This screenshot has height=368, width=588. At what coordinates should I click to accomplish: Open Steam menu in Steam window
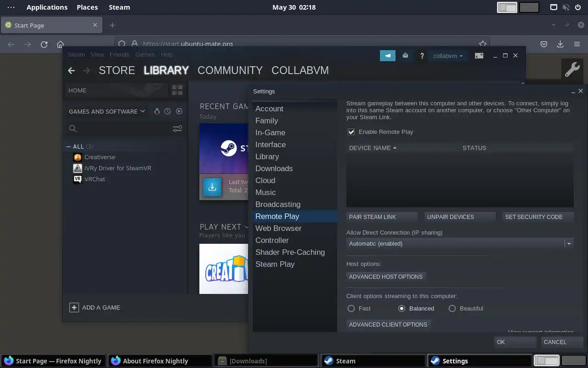pos(76,54)
